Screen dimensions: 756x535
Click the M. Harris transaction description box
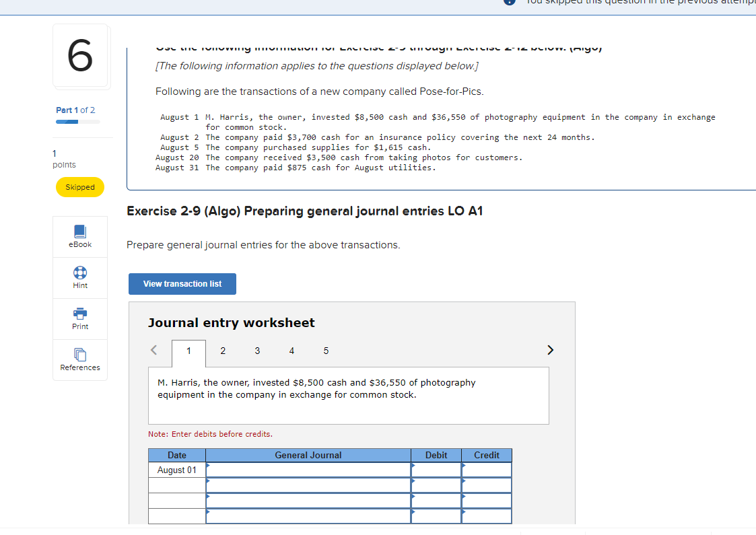[349, 396]
